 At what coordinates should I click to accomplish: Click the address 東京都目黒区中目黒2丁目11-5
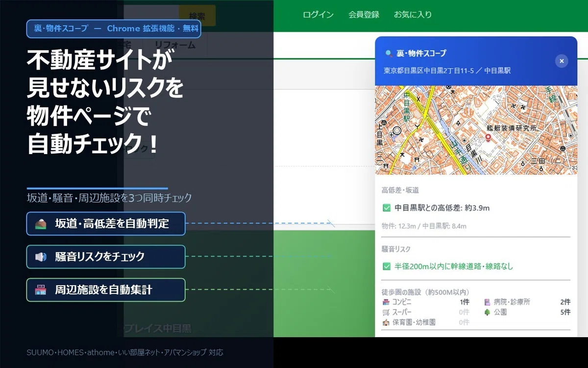tap(429, 71)
